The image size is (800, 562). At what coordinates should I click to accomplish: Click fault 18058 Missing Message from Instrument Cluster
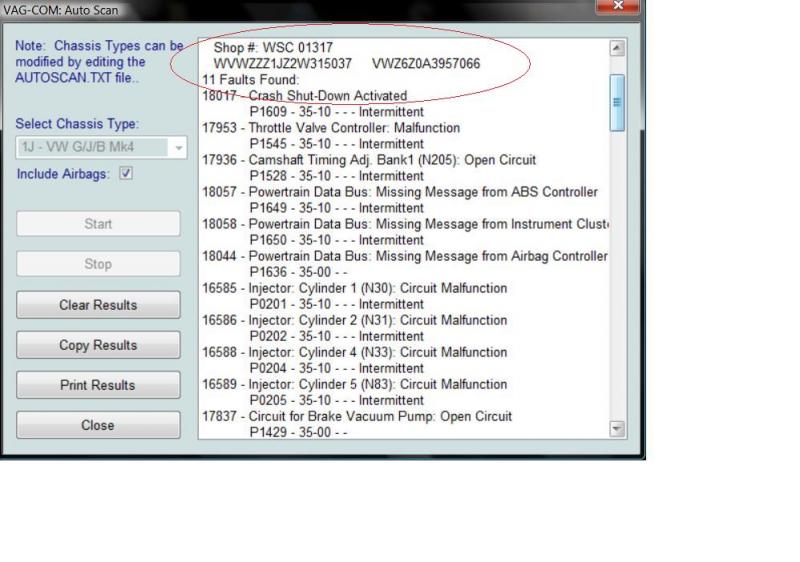pyautogui.click(x=405, y=224)
